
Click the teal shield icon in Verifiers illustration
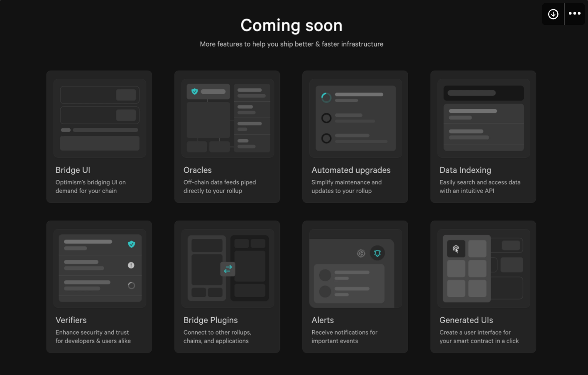point(132,244)
